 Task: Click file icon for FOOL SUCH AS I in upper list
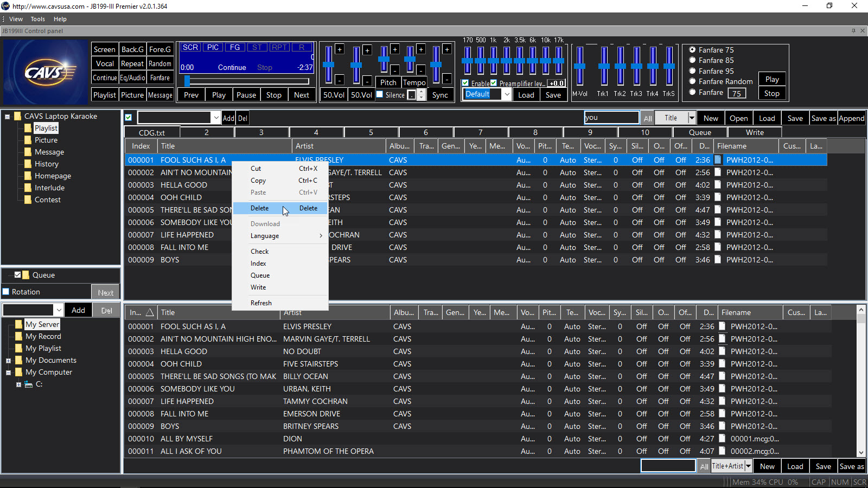coord(718,160)
